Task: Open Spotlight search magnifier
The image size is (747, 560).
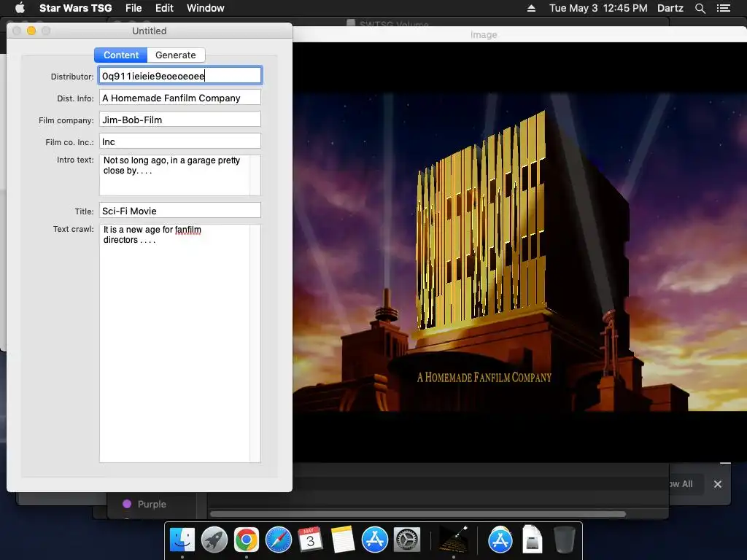Action: coord(700,8)
